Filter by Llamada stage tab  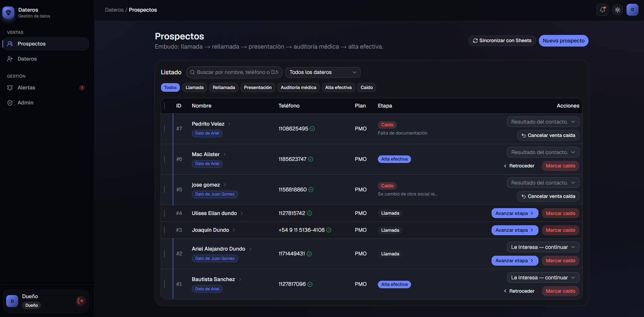click(x=195, y=88)
